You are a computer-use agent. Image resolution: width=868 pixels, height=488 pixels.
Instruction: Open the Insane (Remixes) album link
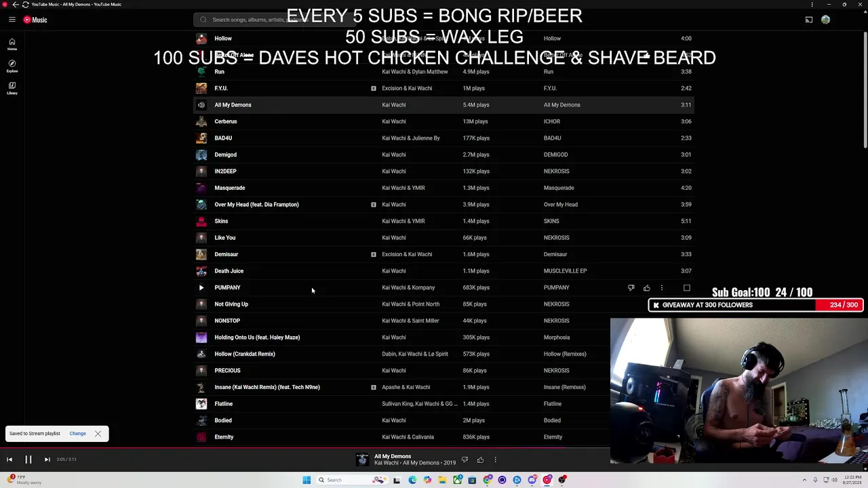[564, 387]
